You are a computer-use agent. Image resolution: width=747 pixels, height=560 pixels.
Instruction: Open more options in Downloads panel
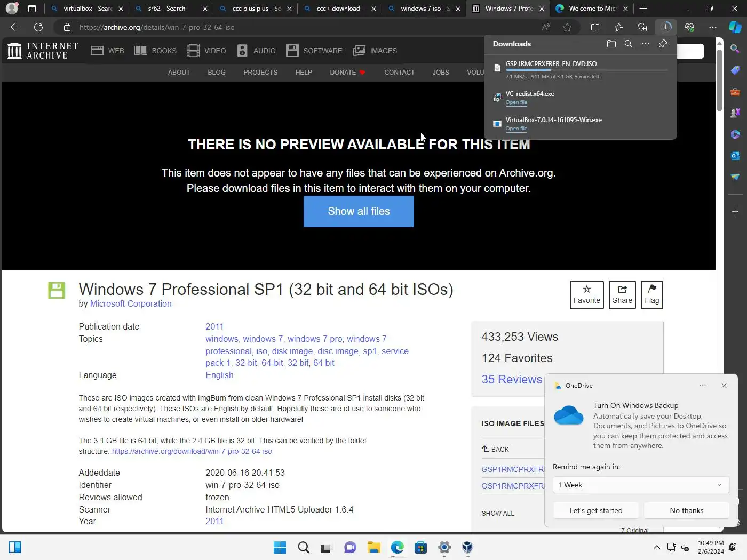646,44
